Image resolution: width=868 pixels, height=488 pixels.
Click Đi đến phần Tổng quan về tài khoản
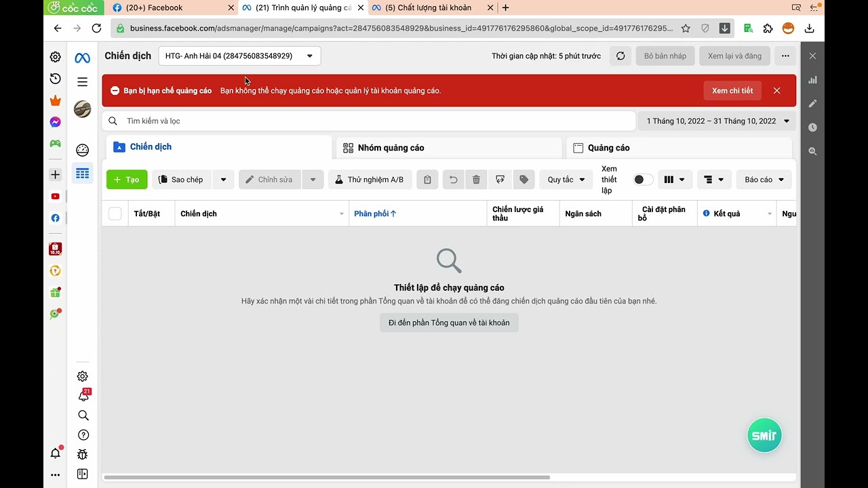(x=449, y=323)
